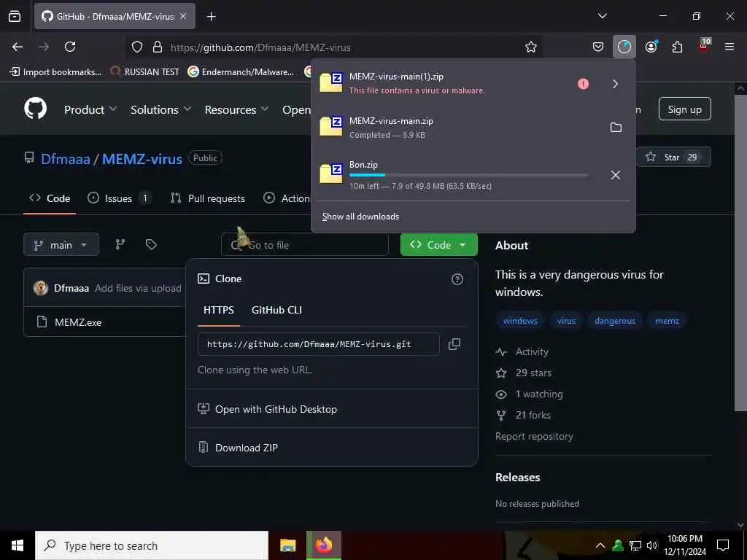Click the site security padlock icon
This screenshot has height=560, width=747.
158,47
